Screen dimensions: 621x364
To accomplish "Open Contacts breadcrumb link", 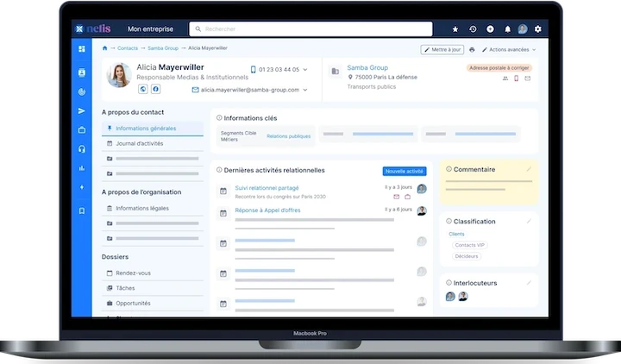I will click(x=128, y=48).
